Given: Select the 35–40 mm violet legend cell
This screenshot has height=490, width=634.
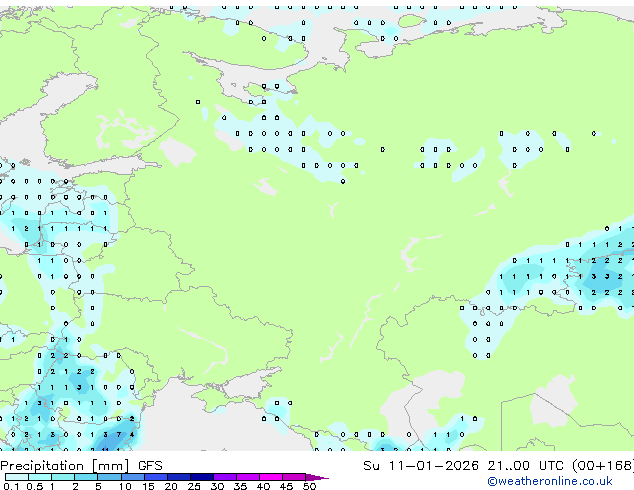Looking at the screenshot, I should click(248, 477).
